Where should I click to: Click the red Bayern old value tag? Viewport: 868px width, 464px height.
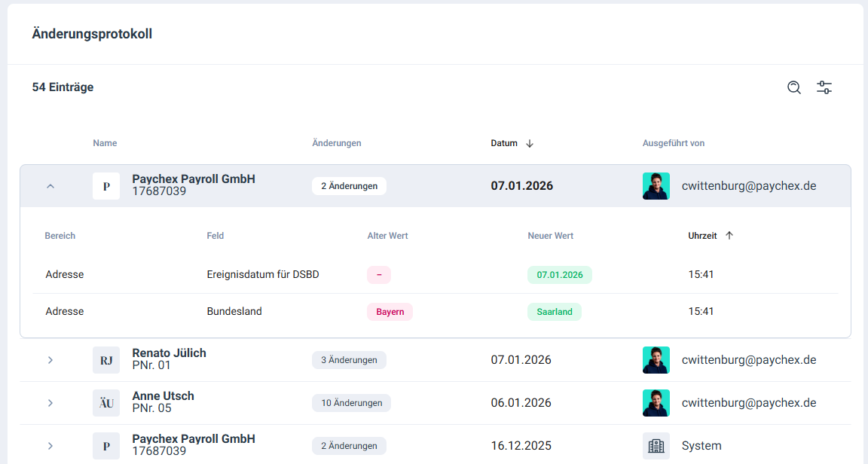(390, 312)
